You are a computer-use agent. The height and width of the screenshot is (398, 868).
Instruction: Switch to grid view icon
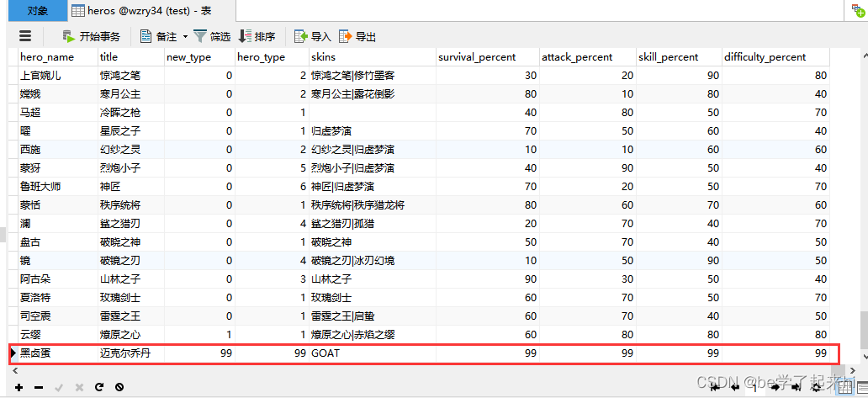[844, 386]
